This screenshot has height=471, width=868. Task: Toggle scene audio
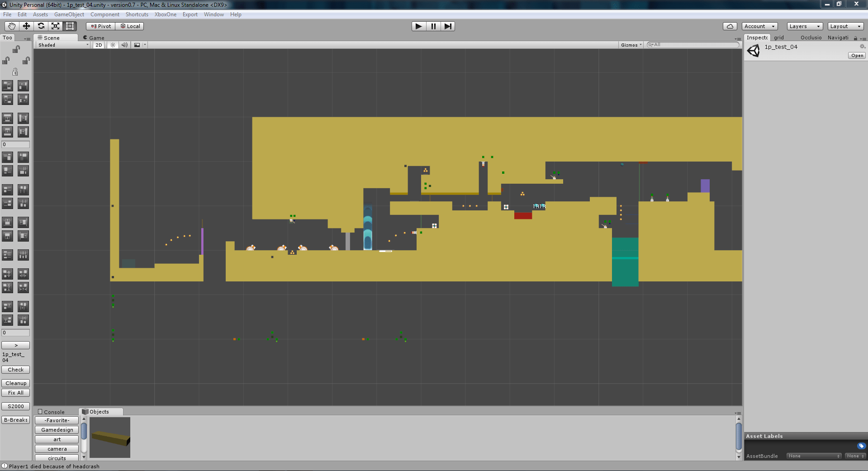pos(124,45)
